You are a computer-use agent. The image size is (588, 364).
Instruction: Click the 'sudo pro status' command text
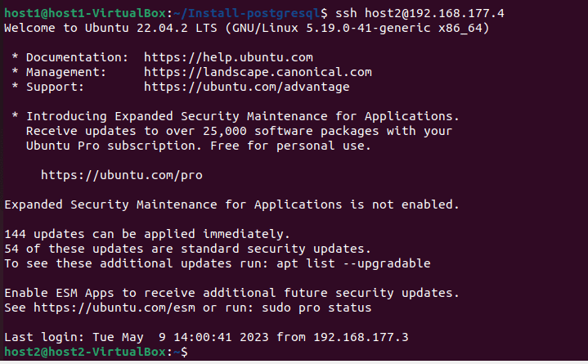tap(316, 308)
